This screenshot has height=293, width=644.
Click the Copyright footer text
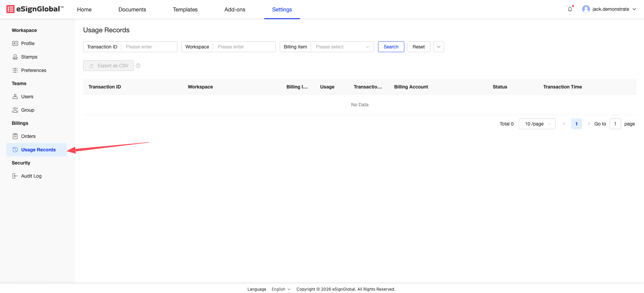coord(346,289)
